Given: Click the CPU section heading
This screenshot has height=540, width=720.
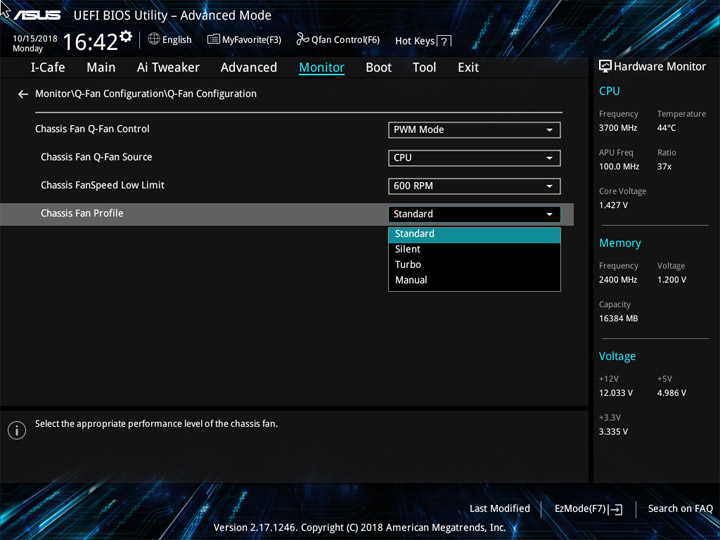Looking at the screenshot, I should (609, 91).
